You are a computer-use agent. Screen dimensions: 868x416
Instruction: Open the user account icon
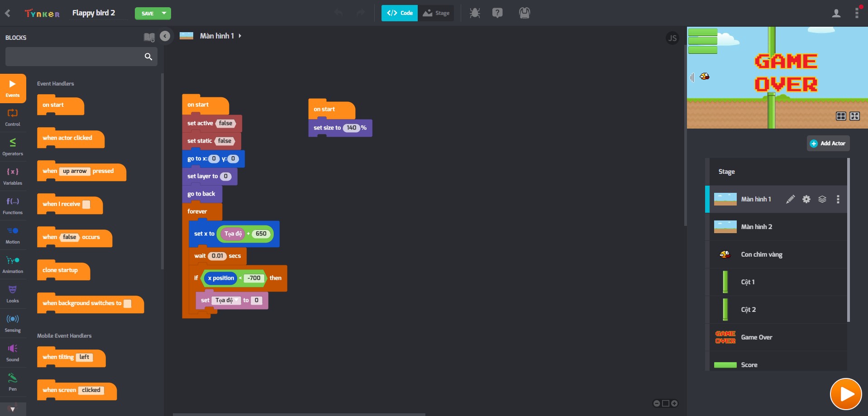[836, 13]
